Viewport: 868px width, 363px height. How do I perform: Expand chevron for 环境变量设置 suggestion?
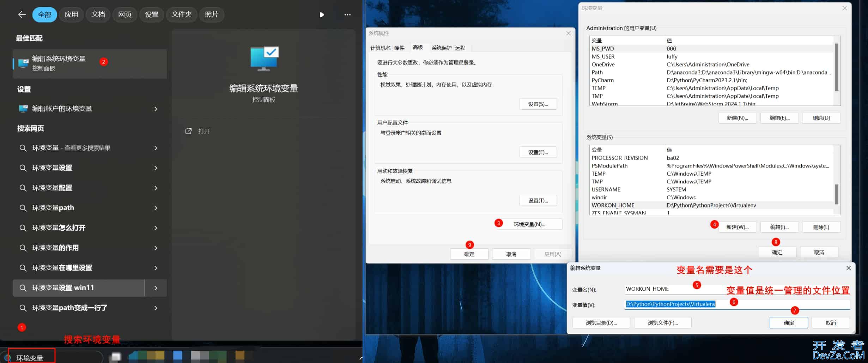click(x=156, y=168)
